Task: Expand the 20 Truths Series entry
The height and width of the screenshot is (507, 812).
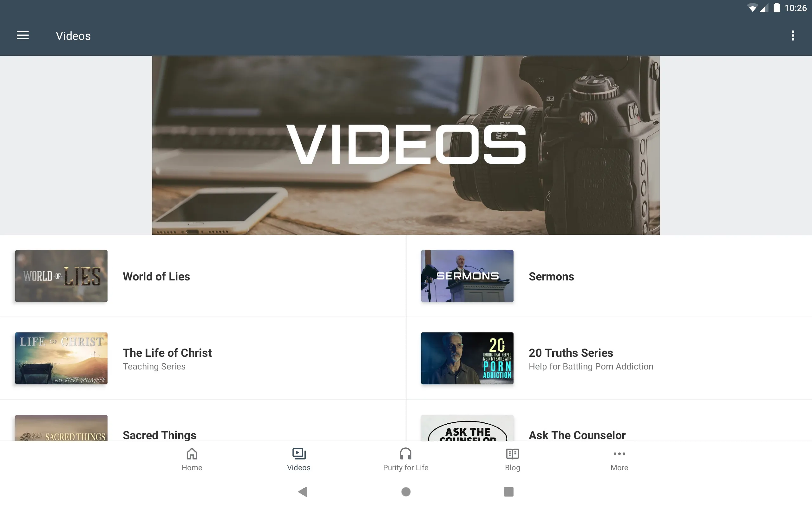Action: [609, 357]
